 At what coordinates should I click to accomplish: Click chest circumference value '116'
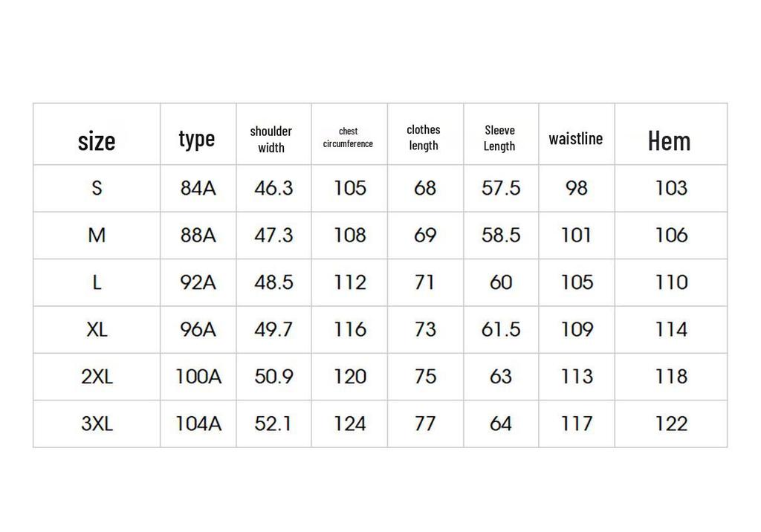click(350, 330)
